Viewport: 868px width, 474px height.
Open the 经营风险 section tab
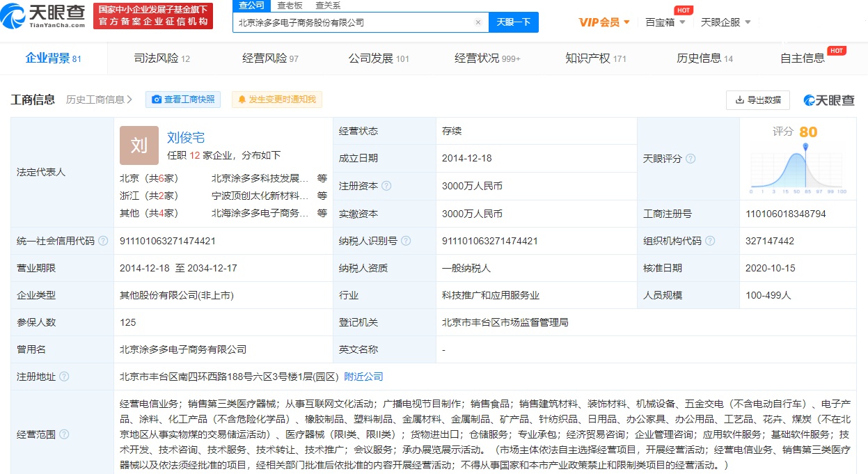270,58
